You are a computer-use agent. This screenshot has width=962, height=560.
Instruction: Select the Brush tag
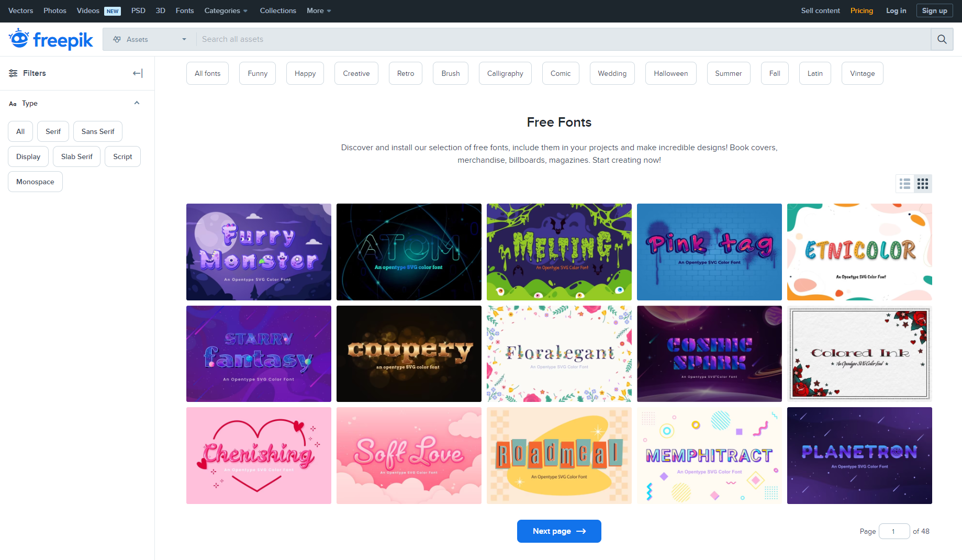[x=451, y=73]
